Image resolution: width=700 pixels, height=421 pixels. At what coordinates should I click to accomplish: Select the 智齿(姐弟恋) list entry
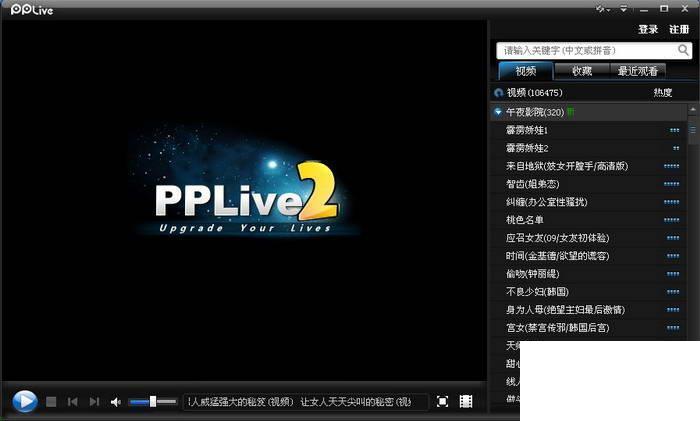click(x=588, y=184)
